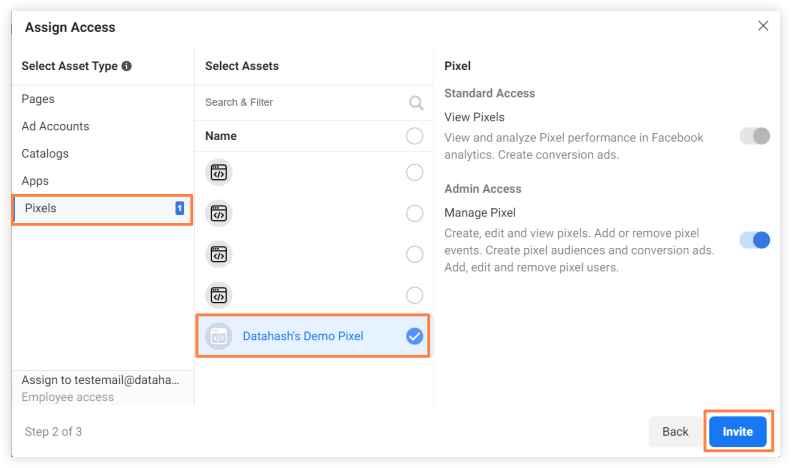Select the first unnamed pixel's radio circle
Image resolution: width=791 pixels, height=468 pixels.
tap(415, 172)
